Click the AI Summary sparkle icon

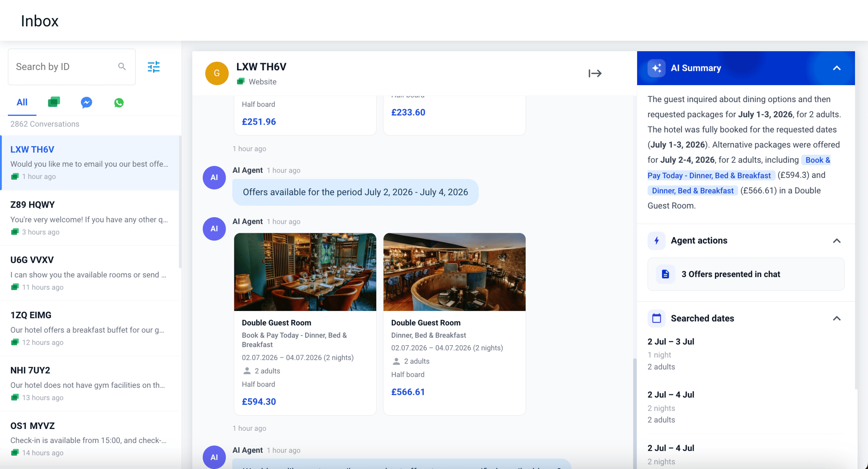[657, 68]
